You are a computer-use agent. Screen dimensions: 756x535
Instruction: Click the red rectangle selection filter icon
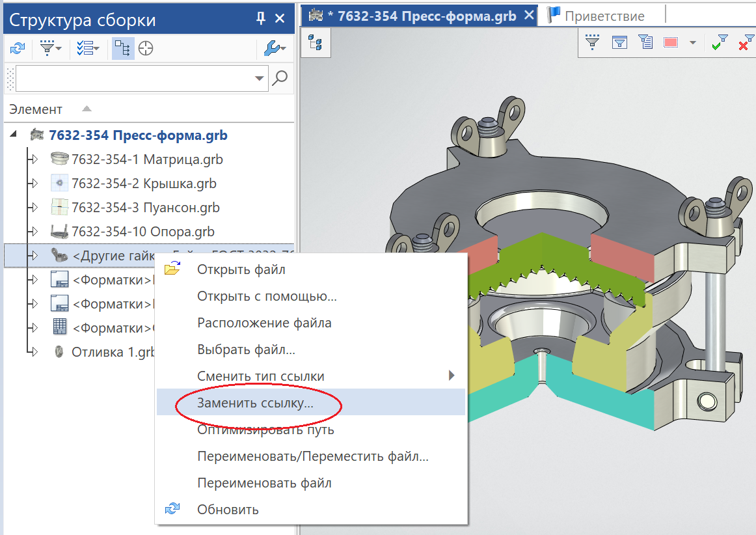point(671,42)
